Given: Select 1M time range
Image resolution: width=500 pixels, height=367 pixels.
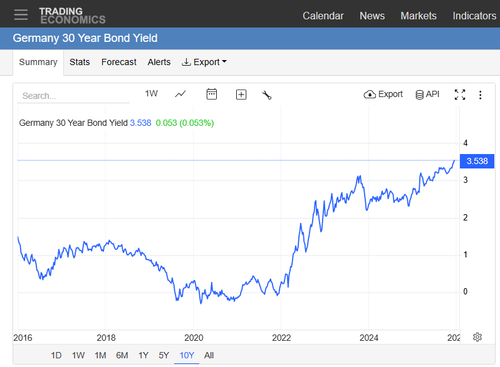Looking at the screenshot, I should click(100, 355).
